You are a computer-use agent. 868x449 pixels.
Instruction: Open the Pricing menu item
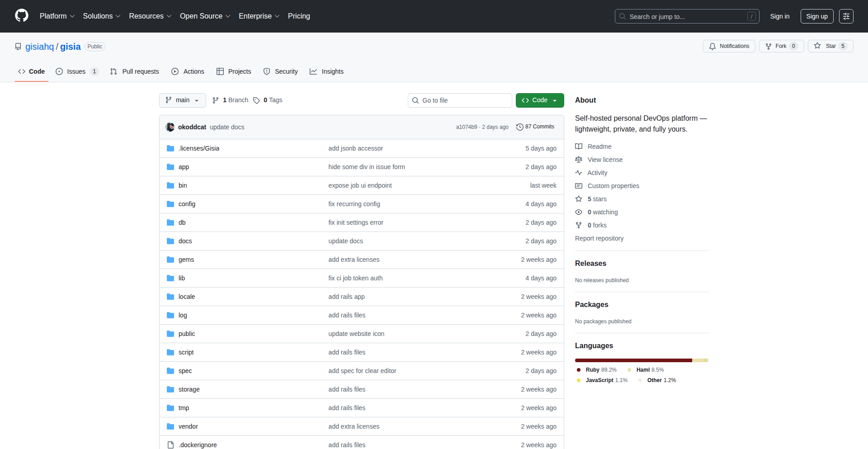[x=299, y=16]
